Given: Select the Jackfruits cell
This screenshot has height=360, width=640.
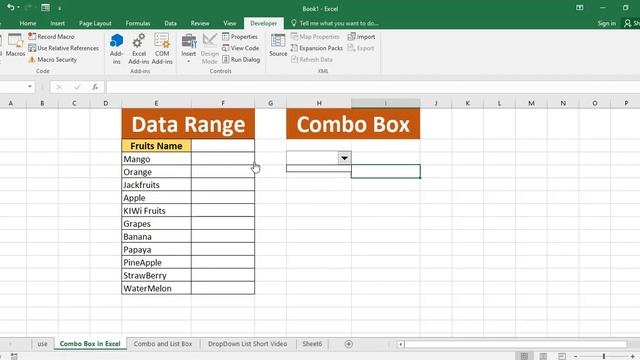Looking at the screenshot, I should [x=156, y=184].
